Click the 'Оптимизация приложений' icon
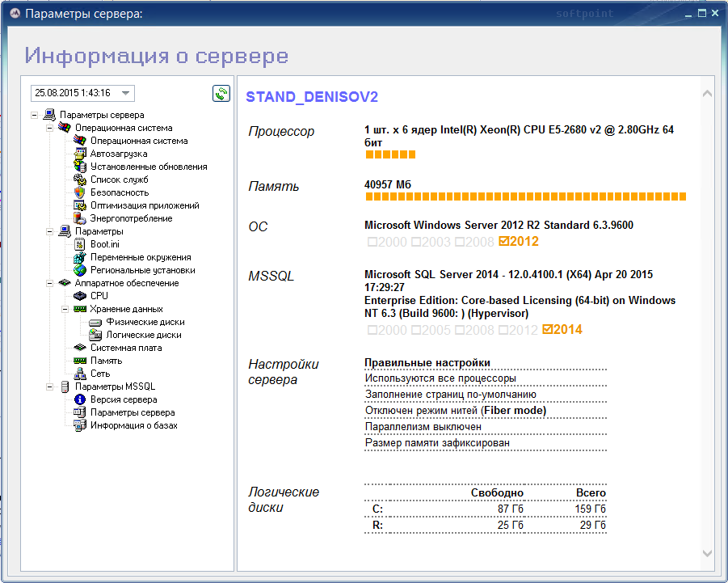This screenshot has height=583, width=728. pyautogui.click(x=80, y=205)
